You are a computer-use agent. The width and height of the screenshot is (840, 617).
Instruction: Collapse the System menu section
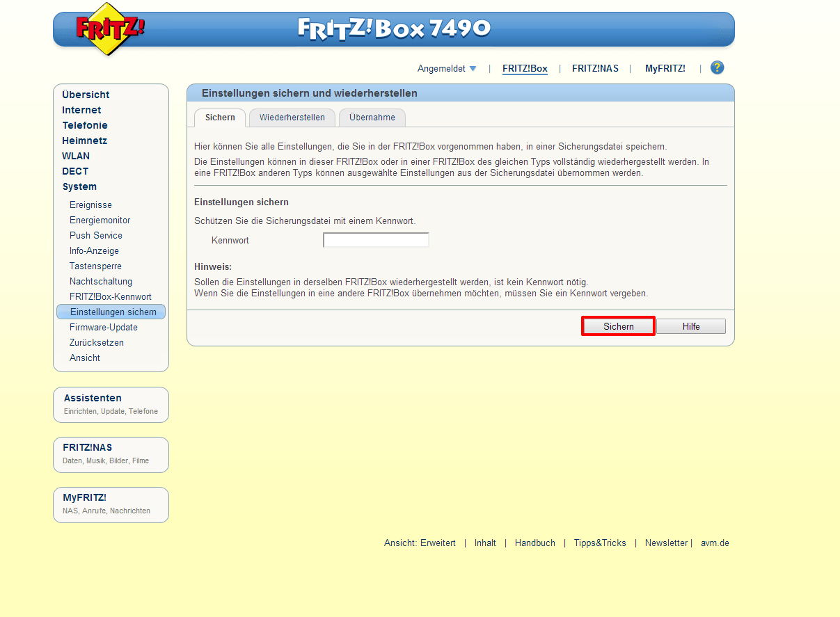click(x=79, y=186)
